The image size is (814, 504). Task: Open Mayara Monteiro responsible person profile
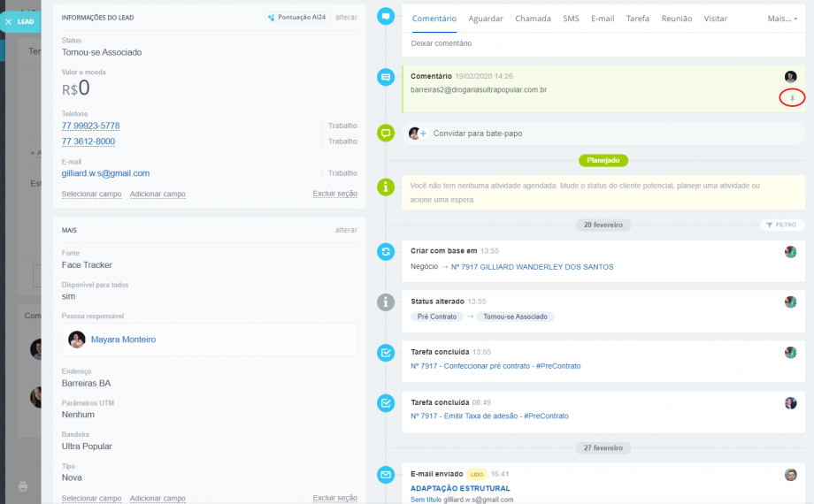(x=123, y=340)
